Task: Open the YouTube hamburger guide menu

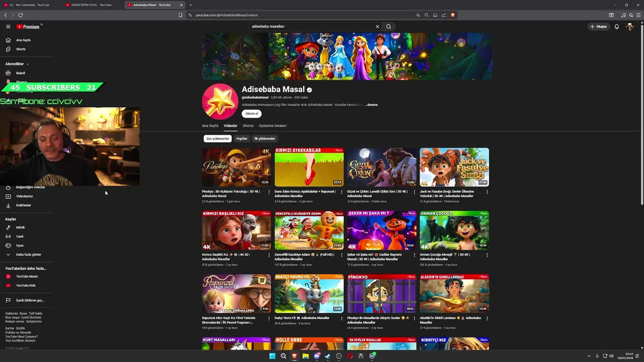Action: 8,27
